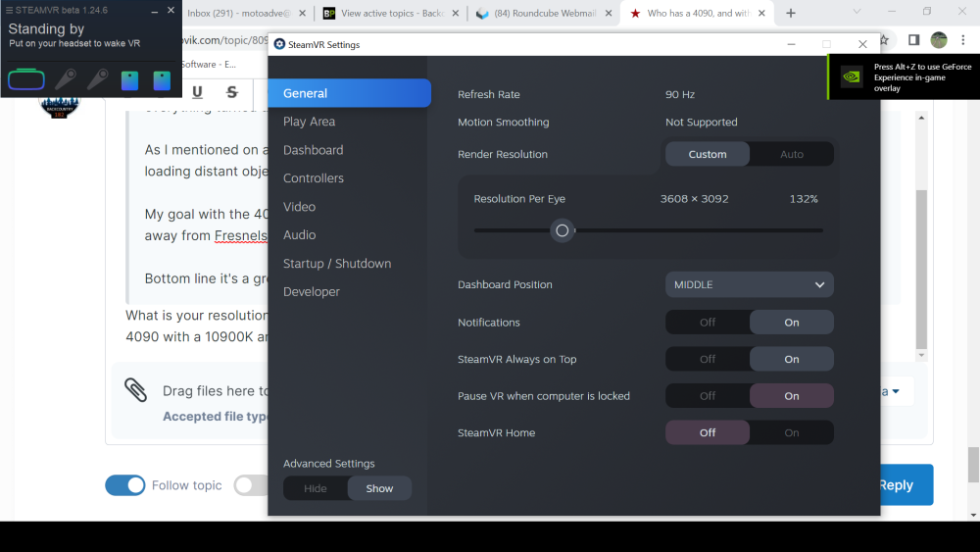Open the SteamVR hamburger menu
Image resolution: width=980 pixels, height=552 pixels.
tap(9, 10)
